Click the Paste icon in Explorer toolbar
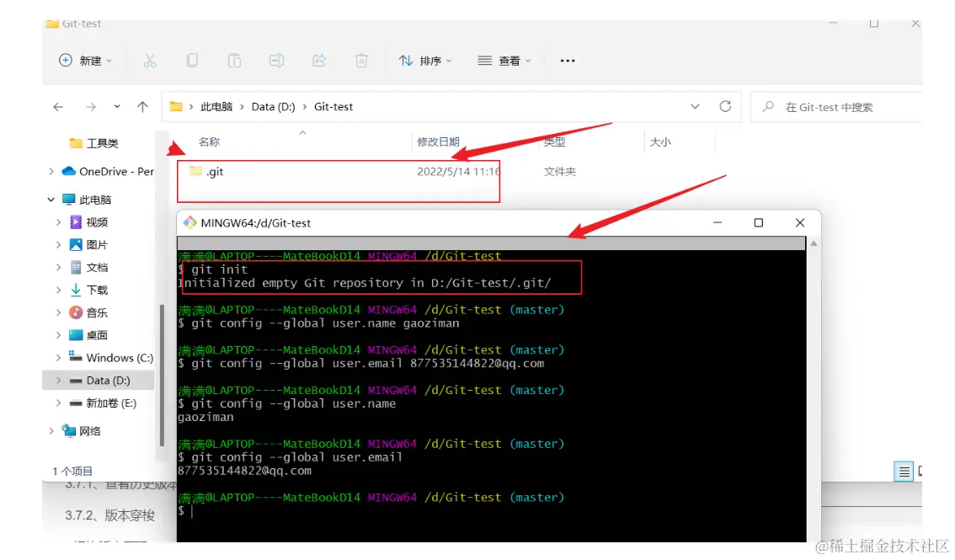 234,61
